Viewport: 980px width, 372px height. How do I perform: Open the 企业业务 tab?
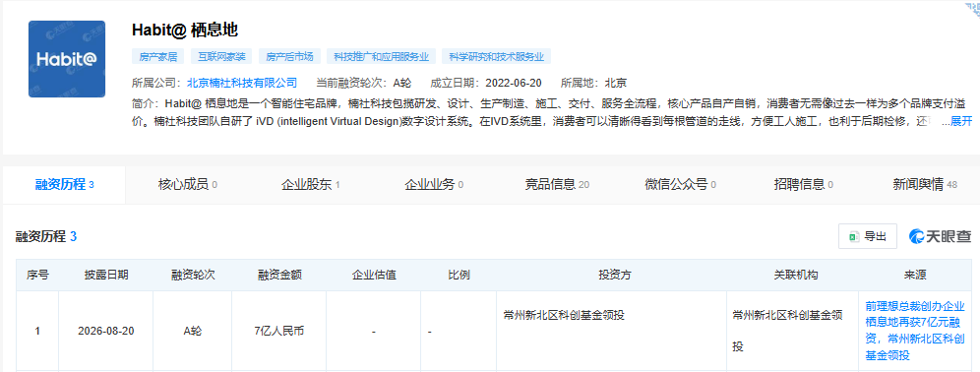434,184
